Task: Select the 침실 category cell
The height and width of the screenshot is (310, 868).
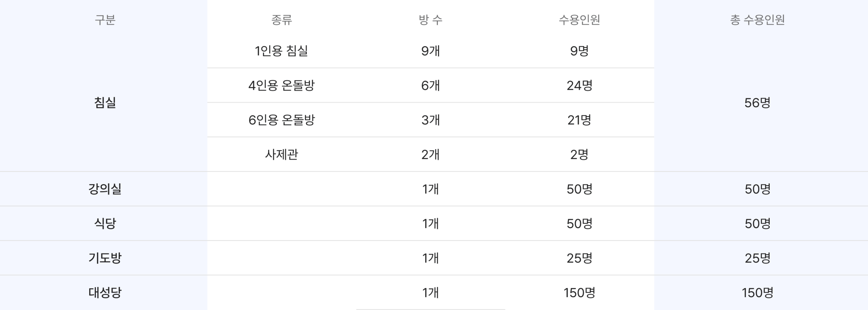Action: [x=105, y=103]
